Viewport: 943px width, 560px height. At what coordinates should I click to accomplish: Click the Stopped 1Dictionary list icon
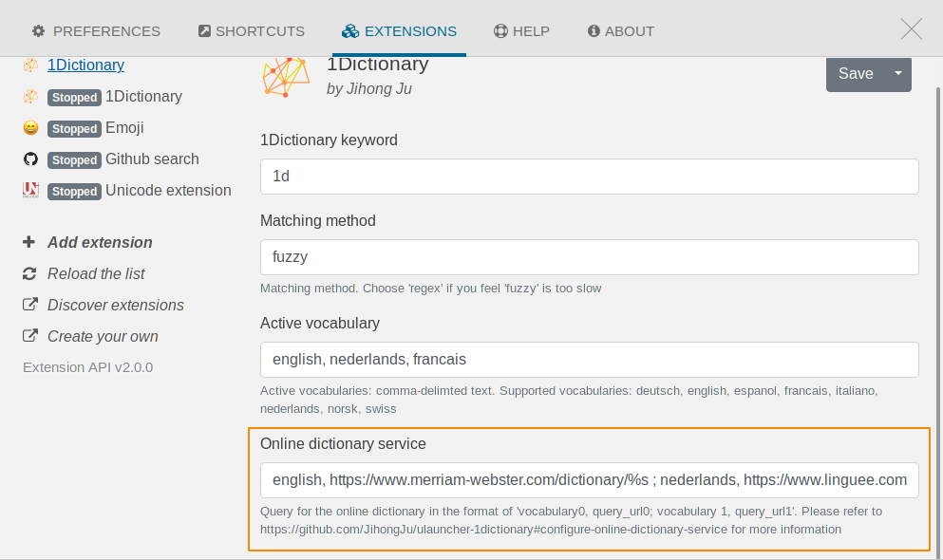30,96
